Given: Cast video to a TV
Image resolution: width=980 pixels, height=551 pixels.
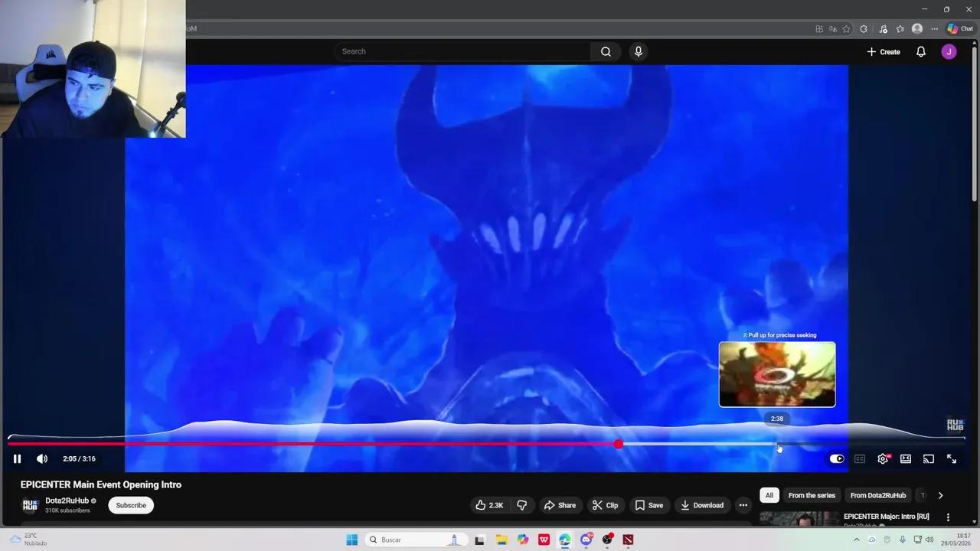Looking at the screenshot, I should coord(929,459).
